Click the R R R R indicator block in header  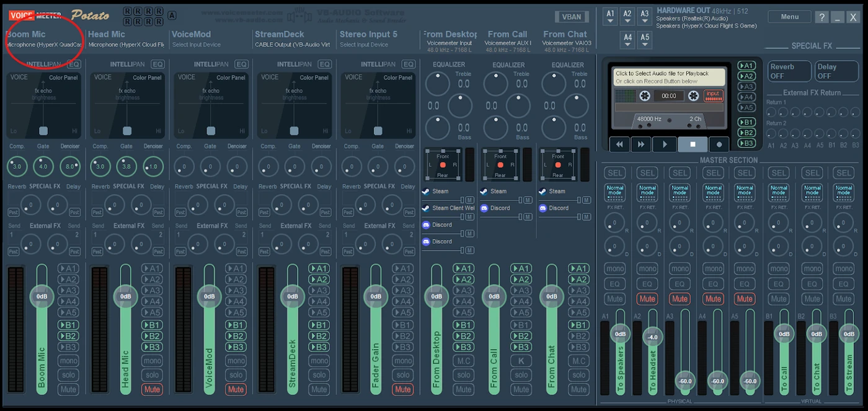click(143, 16)
